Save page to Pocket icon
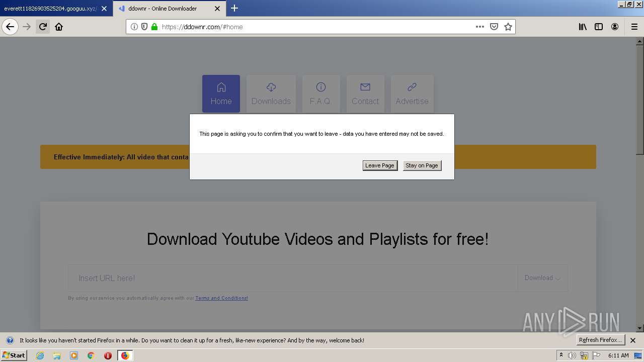Viewport: 644px width, 362px height. 494,27
